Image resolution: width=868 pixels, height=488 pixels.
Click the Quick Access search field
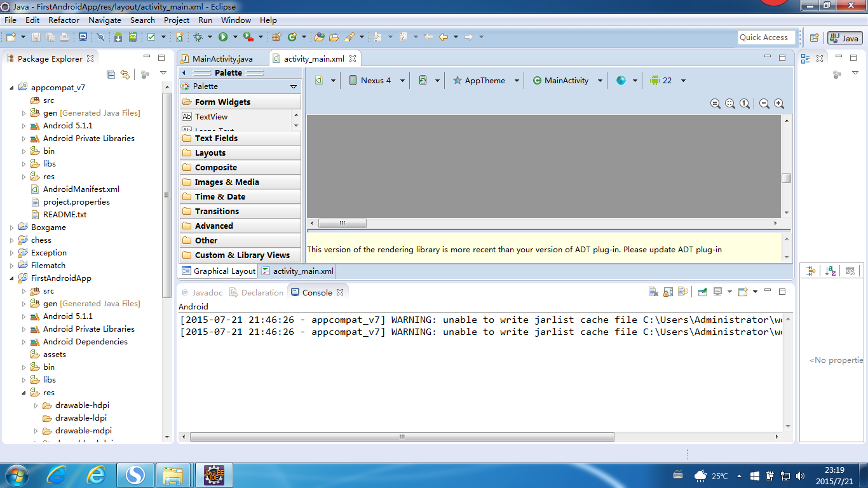click(x=767, y=37)
